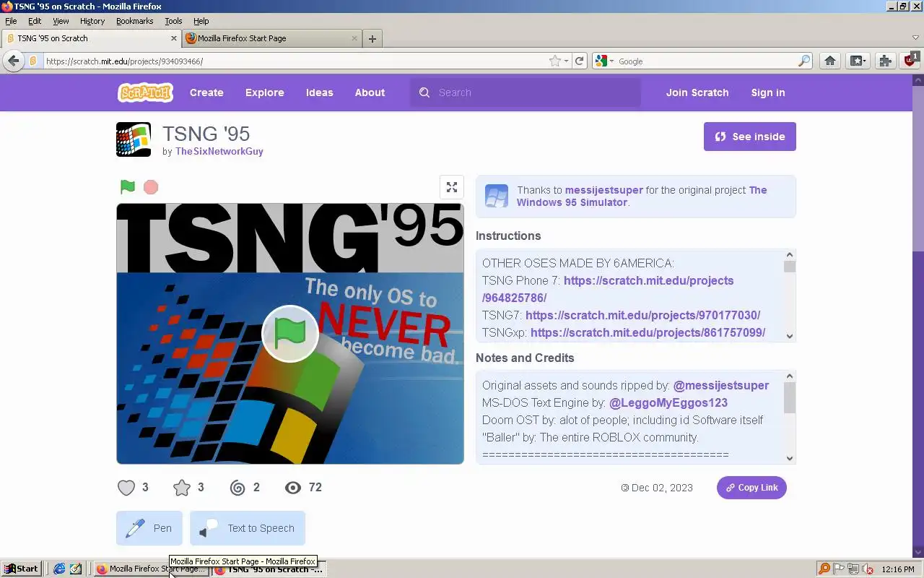Open the Edit menu
924x578 pixels.
pyautogui.click(x=35, y=21)
